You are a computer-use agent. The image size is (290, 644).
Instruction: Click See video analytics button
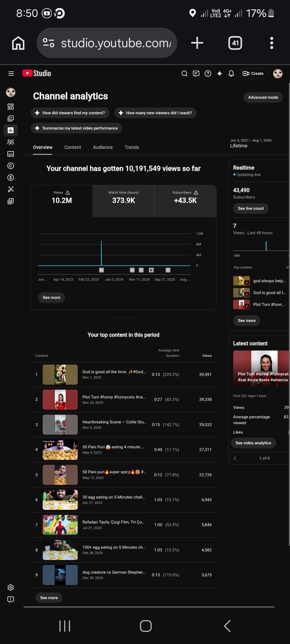tap(253, 443)
